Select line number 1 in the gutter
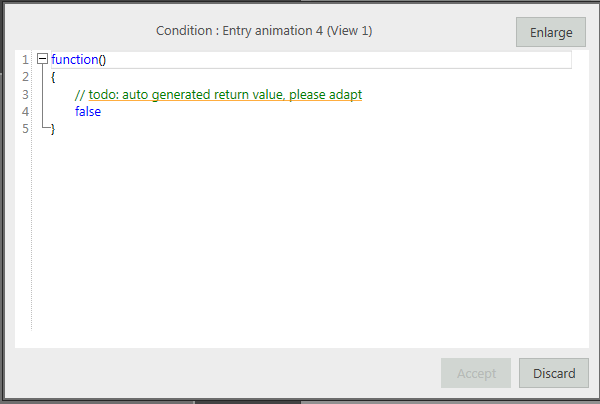The image size is (600, 404). (x=25, y=60)
